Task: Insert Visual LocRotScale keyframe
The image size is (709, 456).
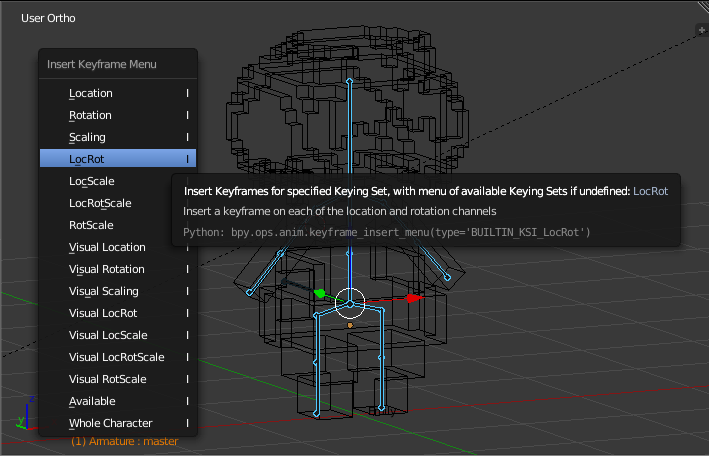Action: coord(118,357)
